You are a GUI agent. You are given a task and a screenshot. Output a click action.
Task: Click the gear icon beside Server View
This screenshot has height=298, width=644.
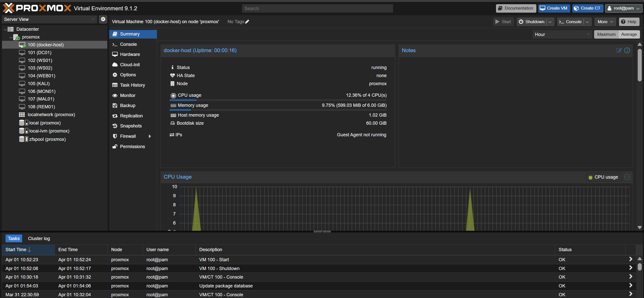103,19
